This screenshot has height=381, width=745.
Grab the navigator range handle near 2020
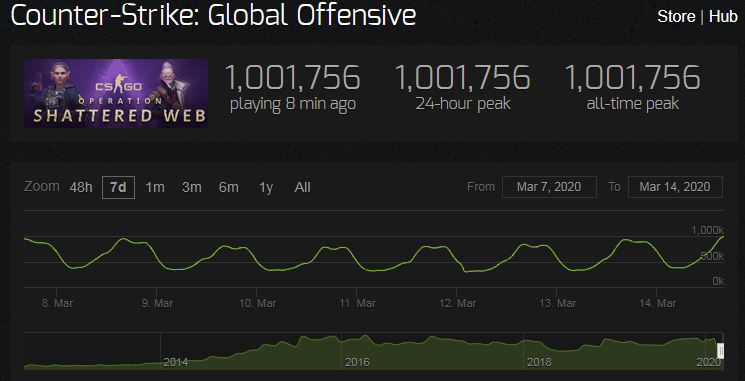click(720, 351)
